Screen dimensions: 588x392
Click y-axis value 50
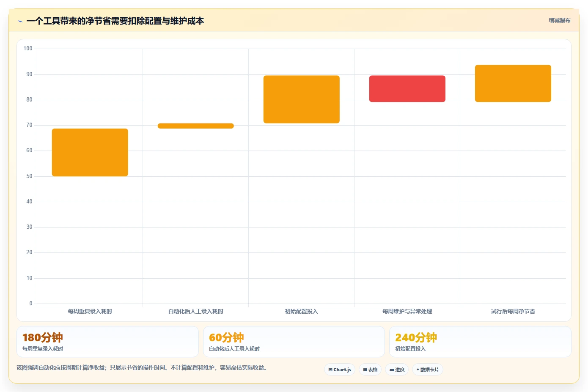pyautogui.click(x=29, y=176)
